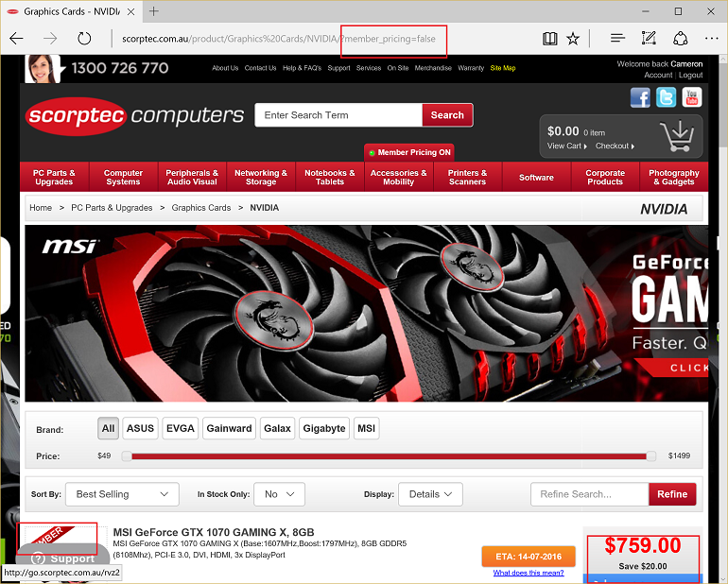Screen dimensions: 728x584
Task: Open Software menu
Action: 536,178
